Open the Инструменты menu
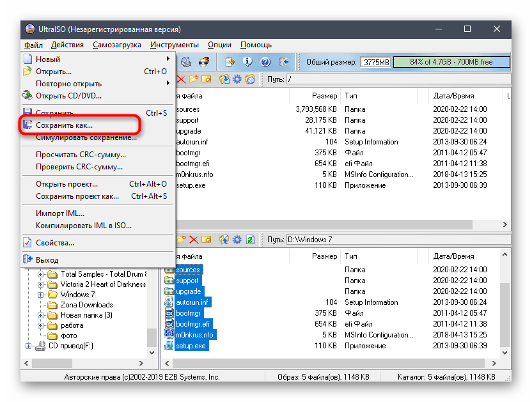 [x=174, y=45]
